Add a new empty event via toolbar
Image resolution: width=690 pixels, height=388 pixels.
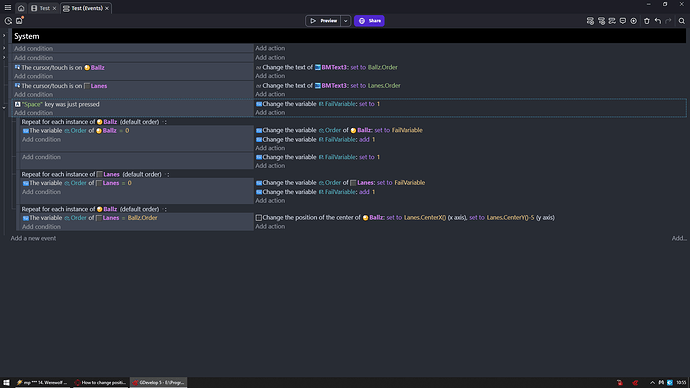pyautogui.click(x=590, y=21)
